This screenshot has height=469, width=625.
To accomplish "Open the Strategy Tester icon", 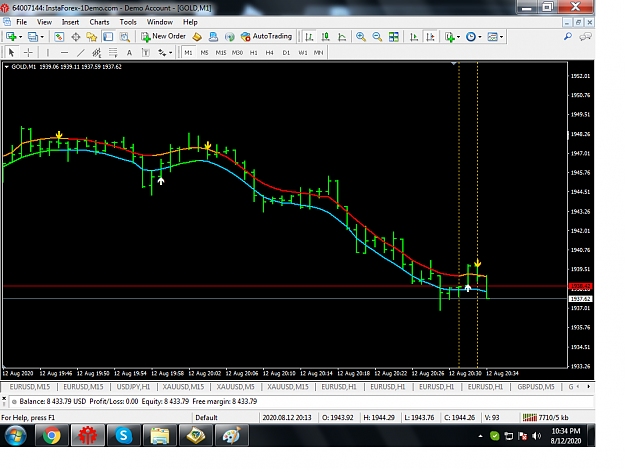I will pos(125,37).
